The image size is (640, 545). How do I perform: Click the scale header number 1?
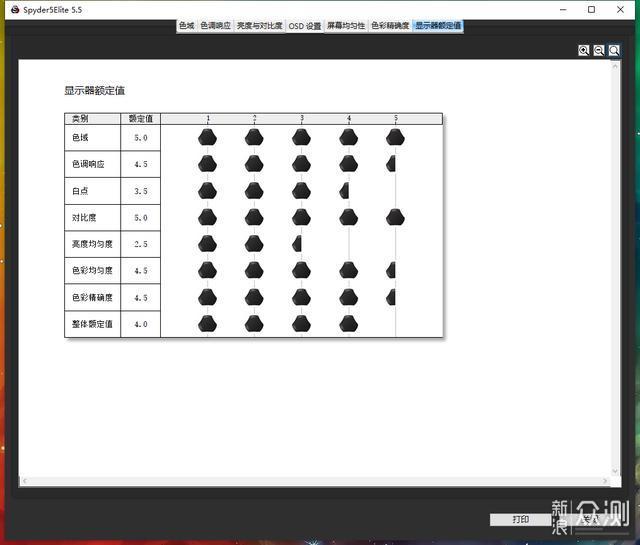coord(208,118)
